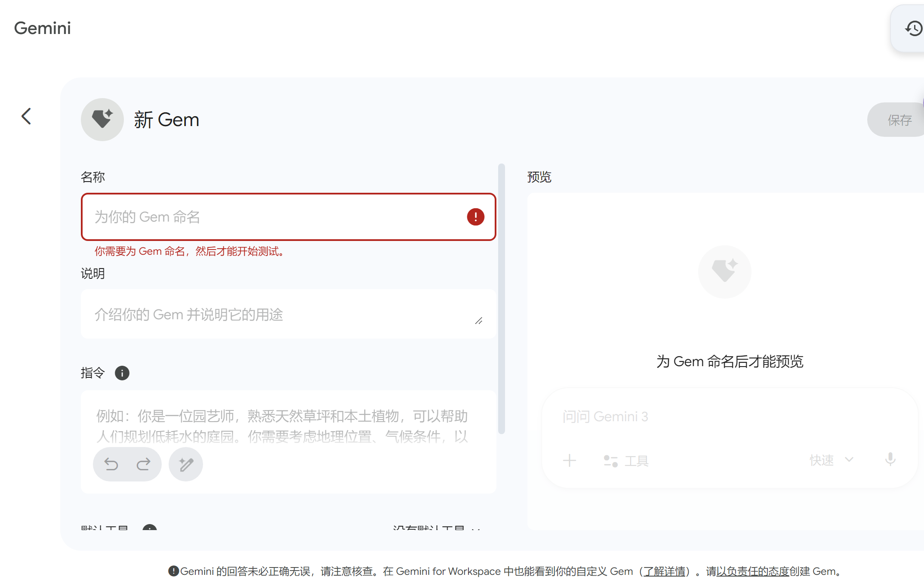Open the 快速 model selector dropdown
Screen dimensions: 924x580
coord(831,460)
